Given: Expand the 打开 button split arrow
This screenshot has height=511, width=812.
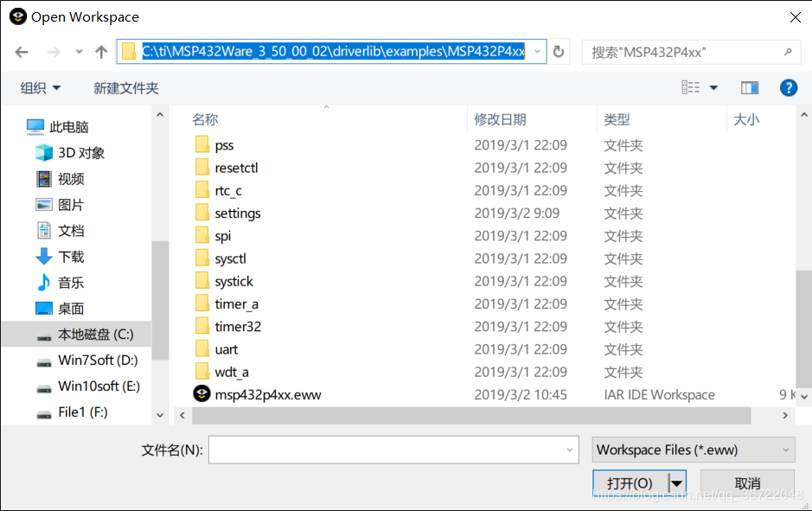Looking at the screenshot, I should point(677,483).
